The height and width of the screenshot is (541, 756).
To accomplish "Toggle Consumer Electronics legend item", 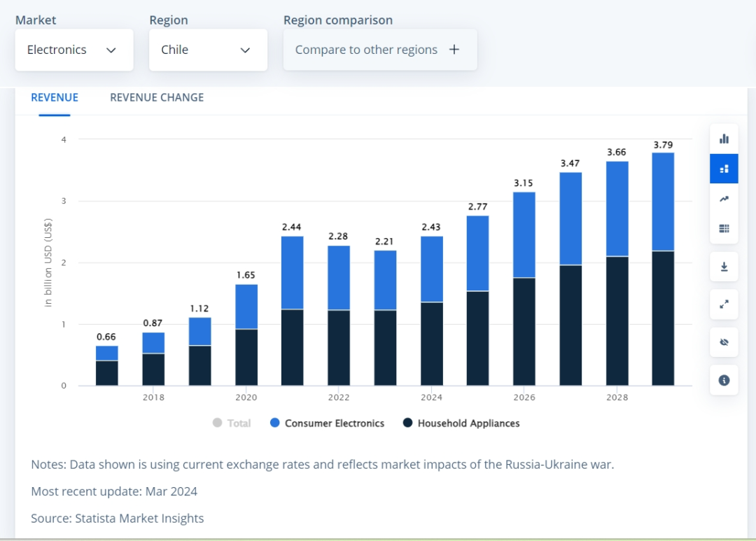I will click(334, 423).
